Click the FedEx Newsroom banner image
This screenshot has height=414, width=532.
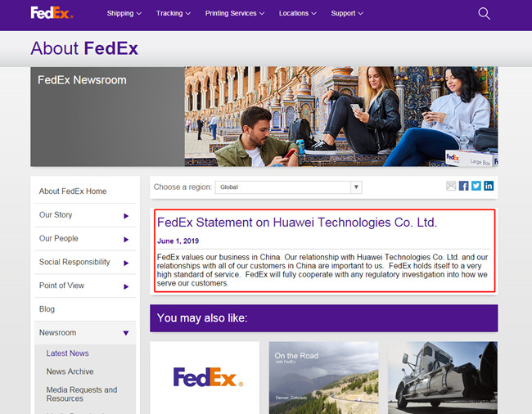pos(341,116)
